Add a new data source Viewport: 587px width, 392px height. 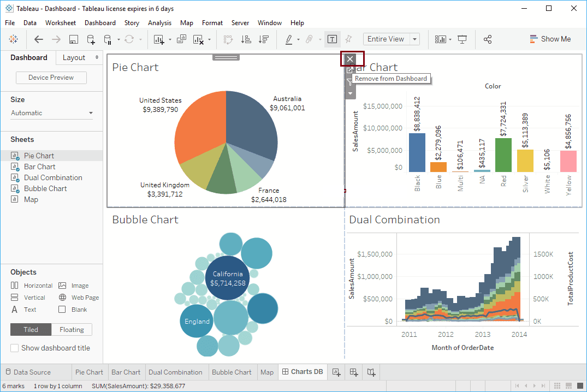tap(91, 39)
